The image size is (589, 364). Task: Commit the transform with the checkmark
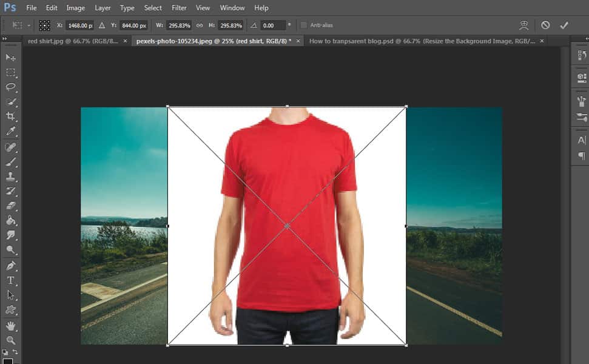tap(564, 25)
